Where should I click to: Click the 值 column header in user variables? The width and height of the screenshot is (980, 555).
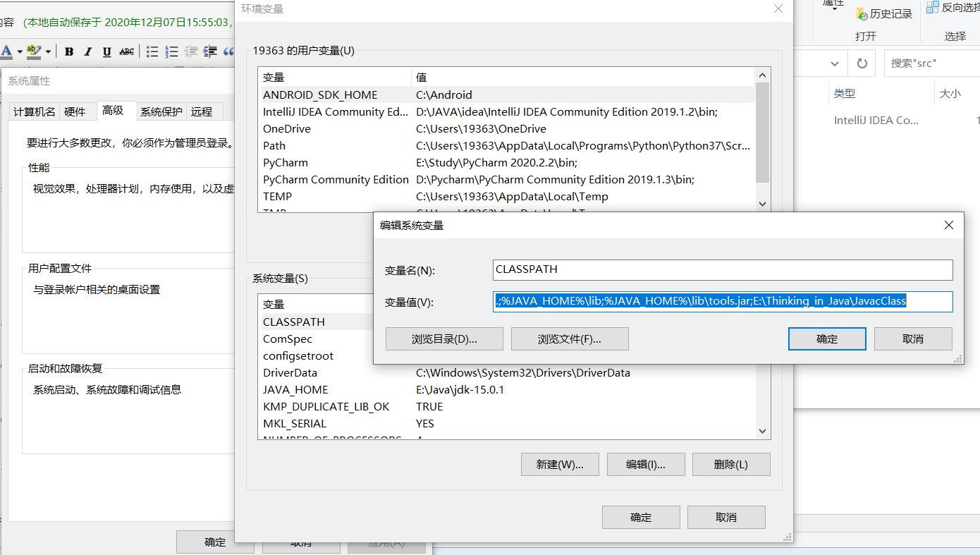[x=583, y=77]
